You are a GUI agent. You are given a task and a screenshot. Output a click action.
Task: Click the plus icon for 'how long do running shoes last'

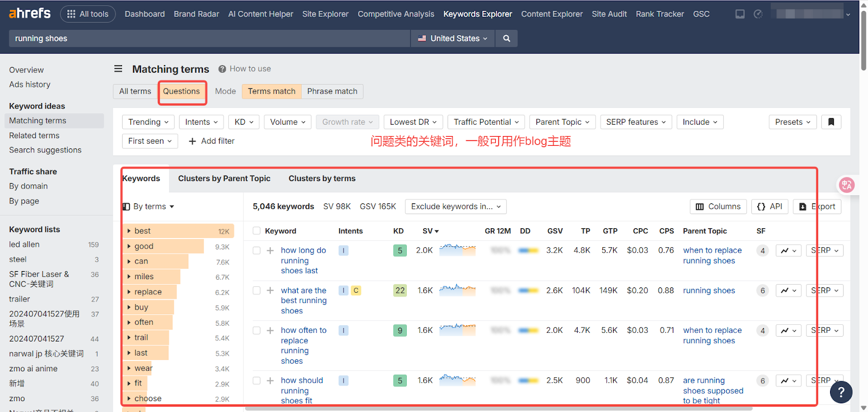click(x=270, y=250)
